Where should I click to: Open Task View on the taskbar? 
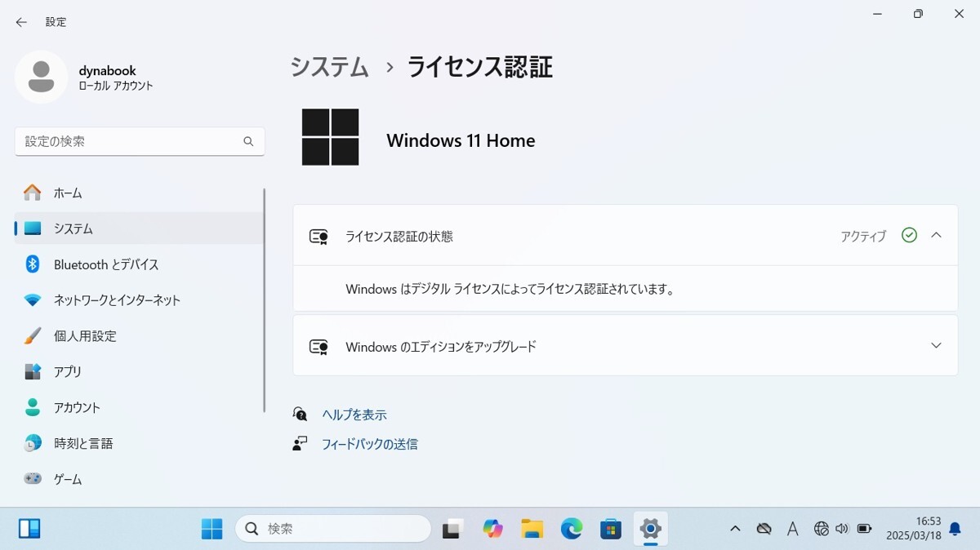pyautogui.click(x=453, y=529)
